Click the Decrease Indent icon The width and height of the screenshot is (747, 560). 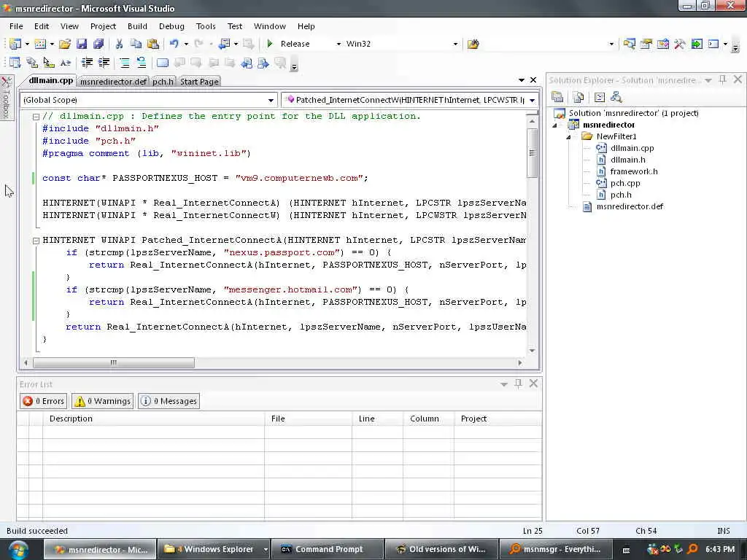[x=88, y=63]
